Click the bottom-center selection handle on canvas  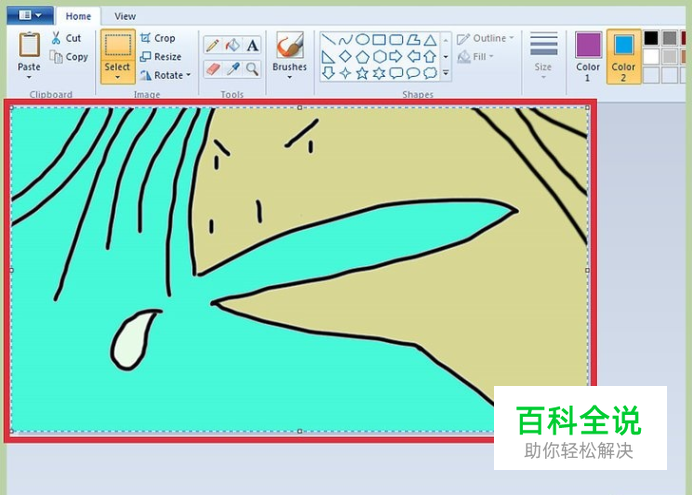(x=300, y=431)
